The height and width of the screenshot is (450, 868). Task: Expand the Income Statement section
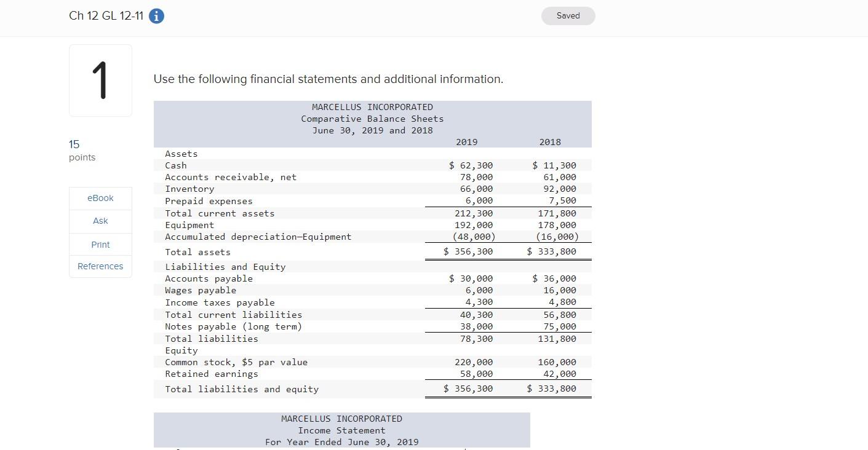[341, 430]
